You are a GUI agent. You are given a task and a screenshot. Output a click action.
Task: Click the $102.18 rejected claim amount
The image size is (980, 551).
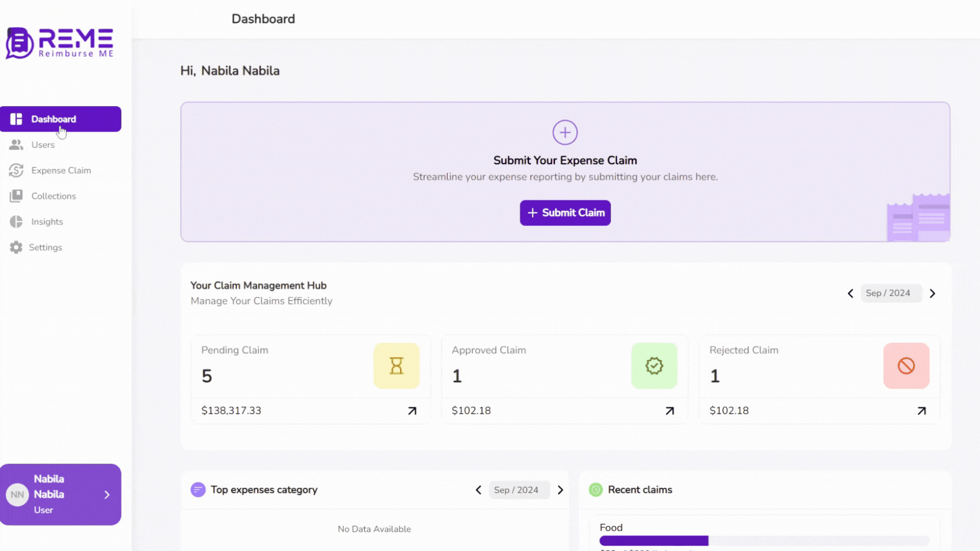pos(729,411)
